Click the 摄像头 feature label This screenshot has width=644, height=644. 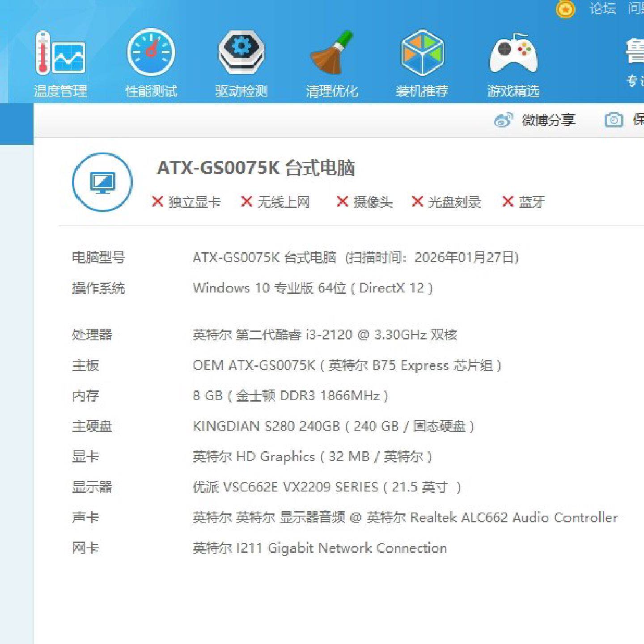click(373, 202)
